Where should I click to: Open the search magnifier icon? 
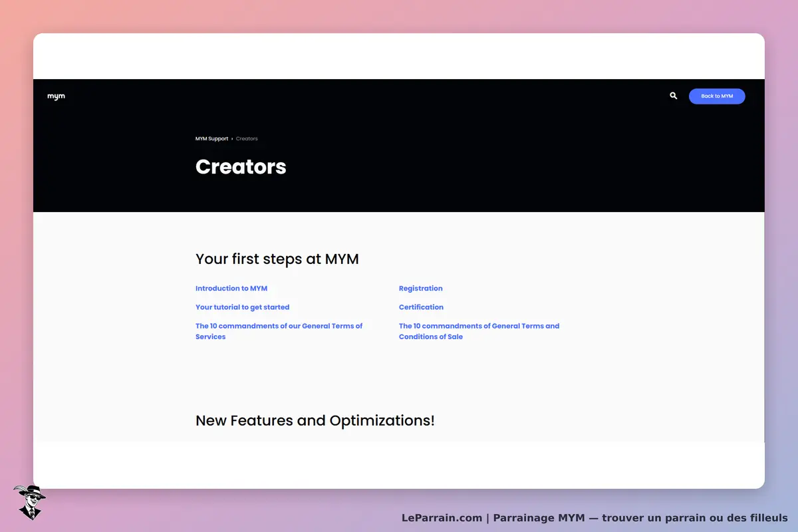pos(674,96)
